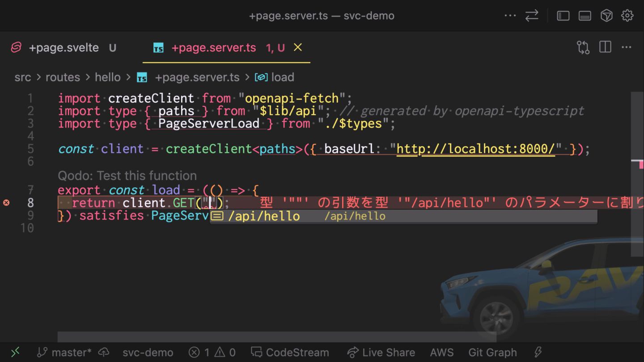This screenshot has width=644, height=362.
Task: Toggle the bottom panel visibility
Action: click(x=585, y=16)
